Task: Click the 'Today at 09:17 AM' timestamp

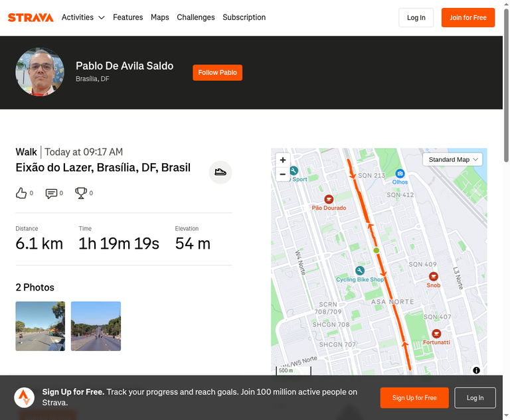Action: [x=84, y=152]
